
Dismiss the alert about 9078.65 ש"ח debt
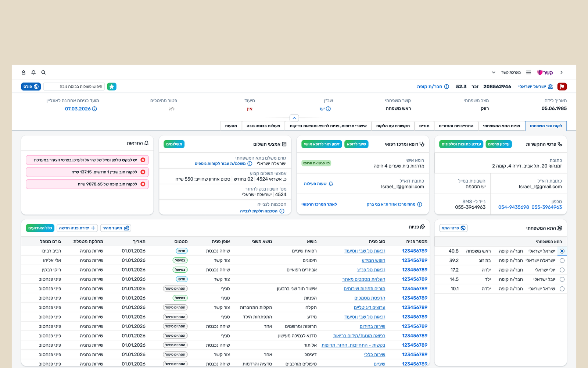click(x=143, y=184)
